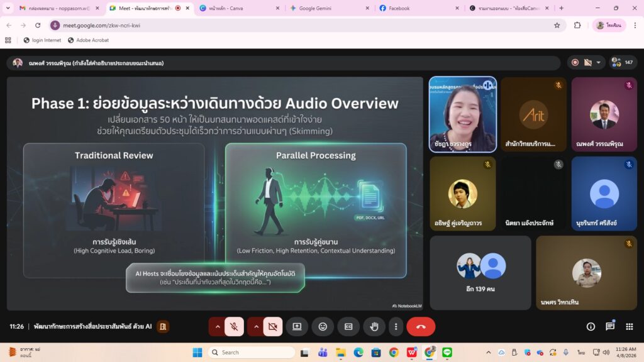This screenshot has height=362, width=644.
Task: Click the Present now screen share icon
Action: coord(297,327)
